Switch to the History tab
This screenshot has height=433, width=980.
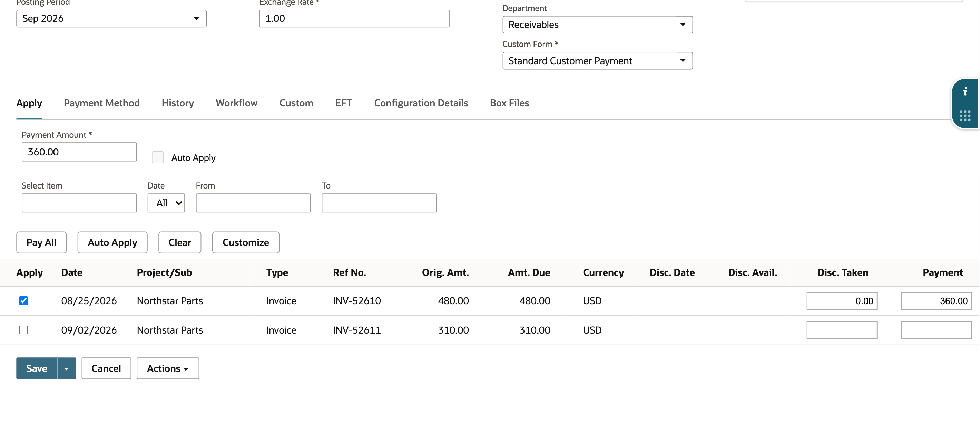(x=178, y=103)
